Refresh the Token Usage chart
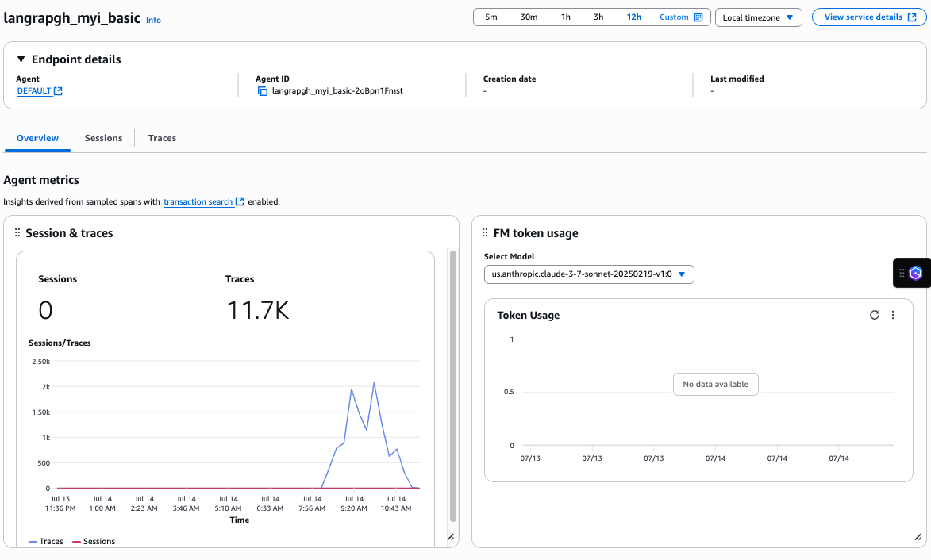 [875, 315]
